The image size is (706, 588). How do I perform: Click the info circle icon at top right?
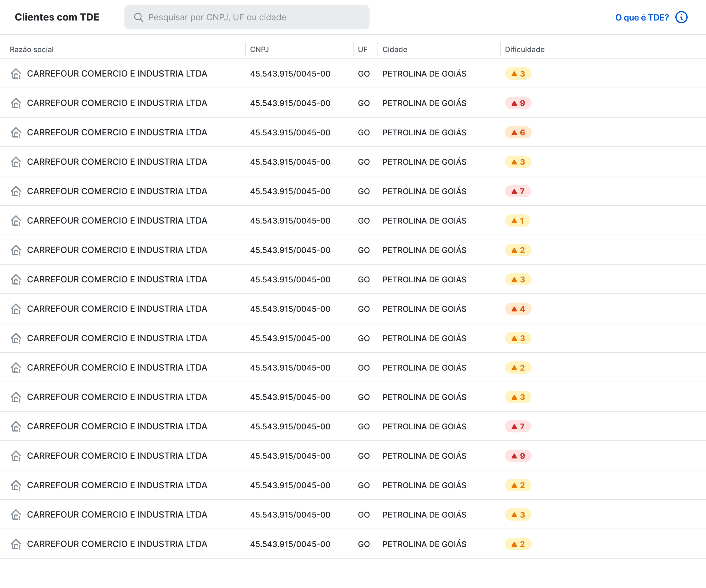click(681, 17)
